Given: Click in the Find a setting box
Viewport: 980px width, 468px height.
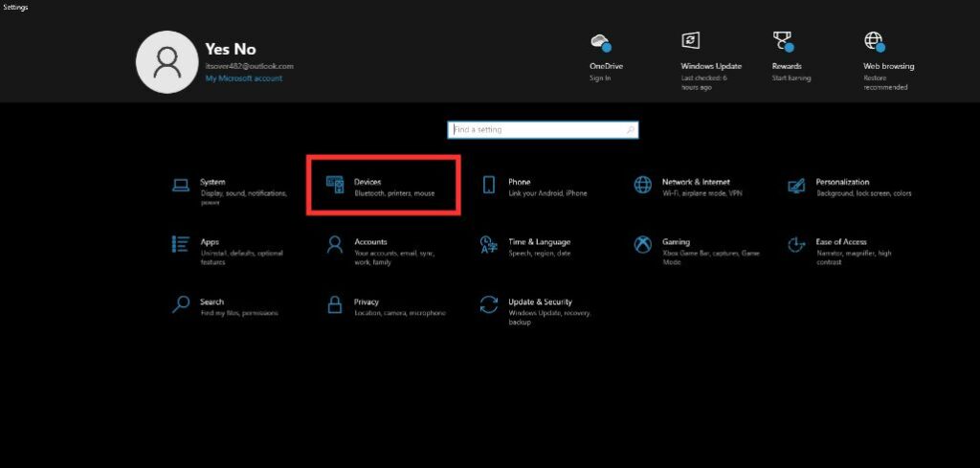Looking at the screenshot, I should coord(542,130).
